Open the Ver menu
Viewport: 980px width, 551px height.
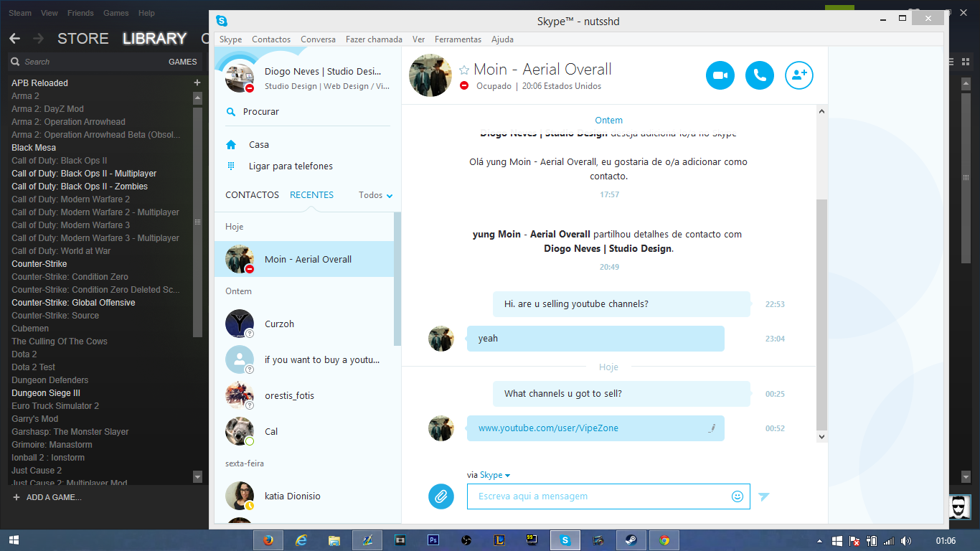click(418, 39)
